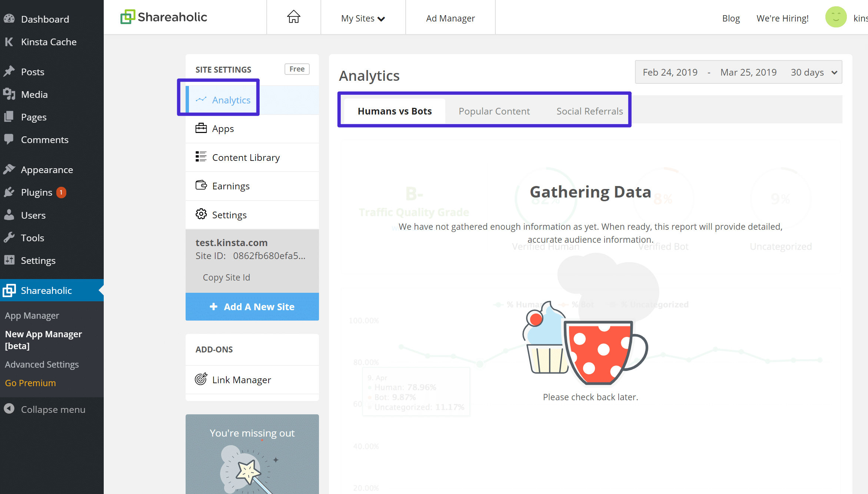
Task: Click the Earnings icon in sidebar
Action: pos(201,186)
